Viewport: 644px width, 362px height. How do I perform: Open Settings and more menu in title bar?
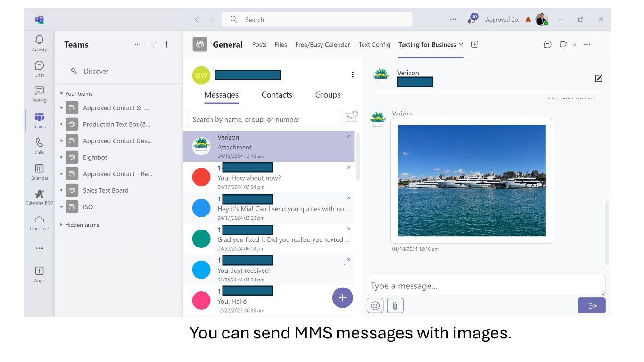[x=453, y=19]
